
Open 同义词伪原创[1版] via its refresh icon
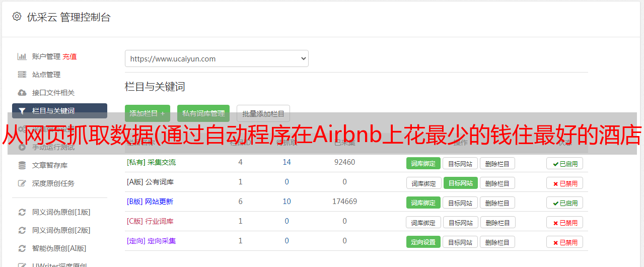click(22, 212)
